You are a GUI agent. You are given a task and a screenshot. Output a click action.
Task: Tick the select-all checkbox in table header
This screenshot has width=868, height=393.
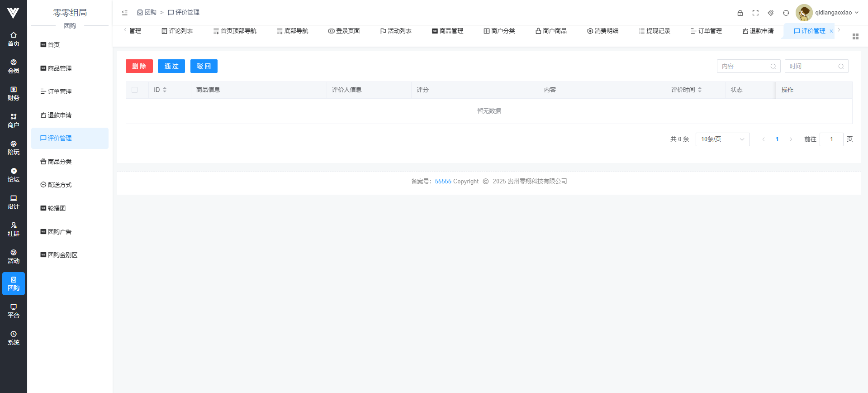pos(135,90)
